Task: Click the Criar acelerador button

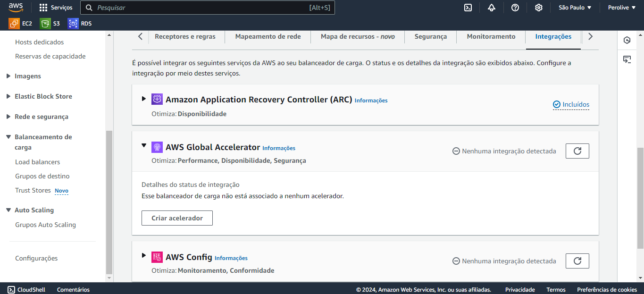Action: (177, 218)
